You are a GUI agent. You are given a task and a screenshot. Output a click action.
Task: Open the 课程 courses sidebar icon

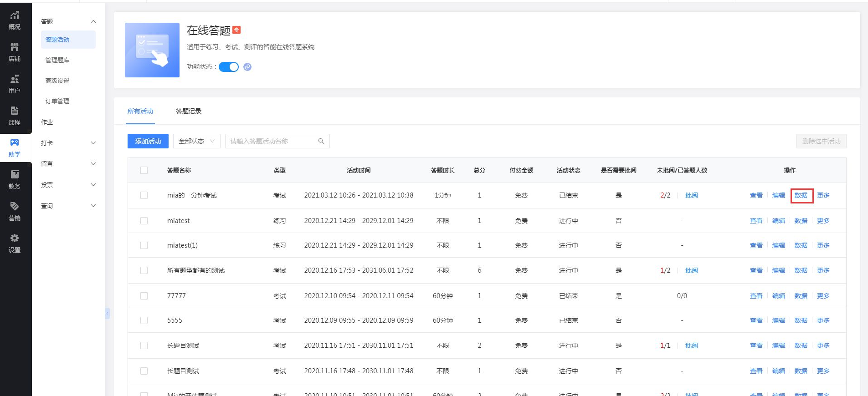tap(15, 116)
